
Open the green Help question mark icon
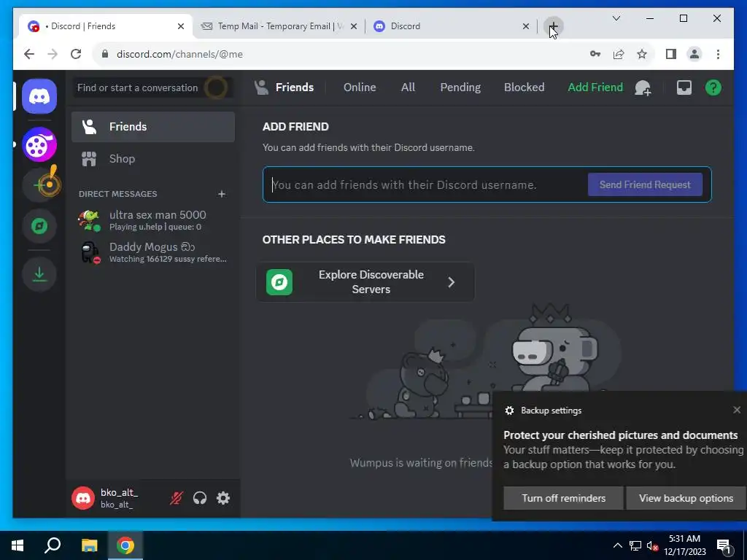[713, 87]
